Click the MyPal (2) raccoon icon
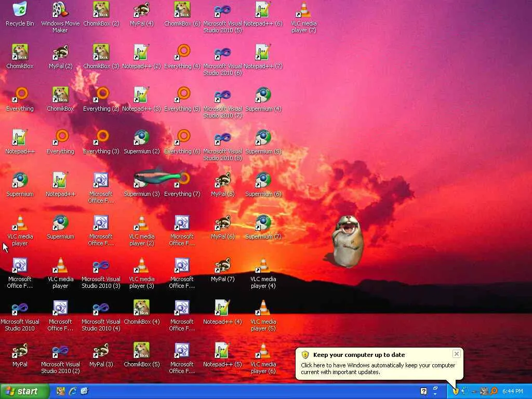 tap(60, 57)
